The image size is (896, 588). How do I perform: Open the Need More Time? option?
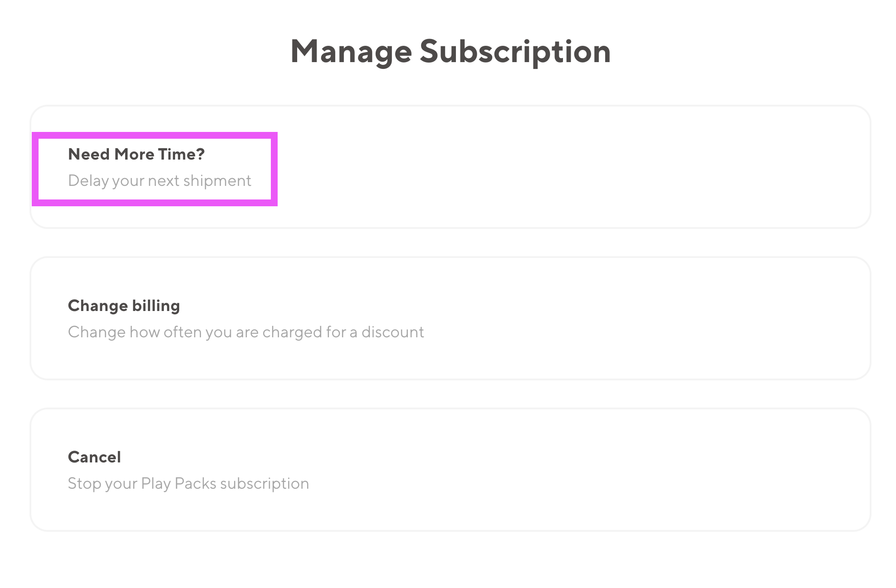[x=136, y=155]
